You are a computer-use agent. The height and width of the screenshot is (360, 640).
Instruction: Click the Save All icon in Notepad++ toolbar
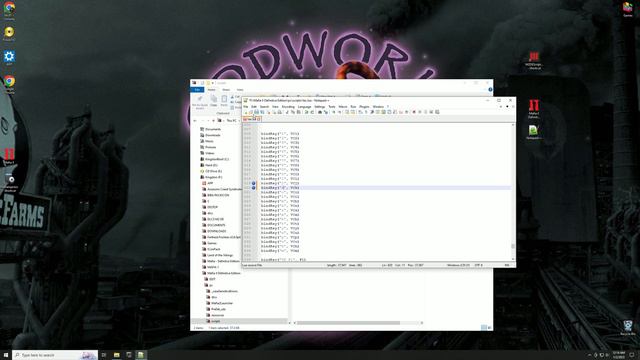coord(262,112)
